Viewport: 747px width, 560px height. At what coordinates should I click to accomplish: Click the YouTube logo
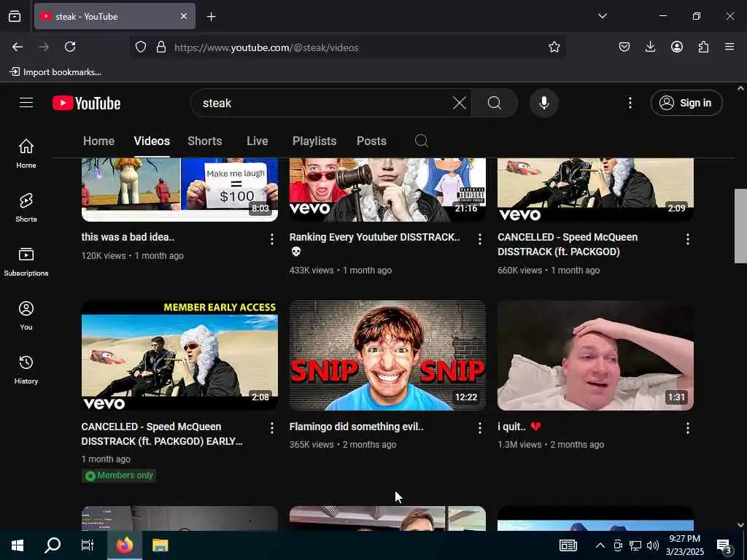click(x=86, y=103)
